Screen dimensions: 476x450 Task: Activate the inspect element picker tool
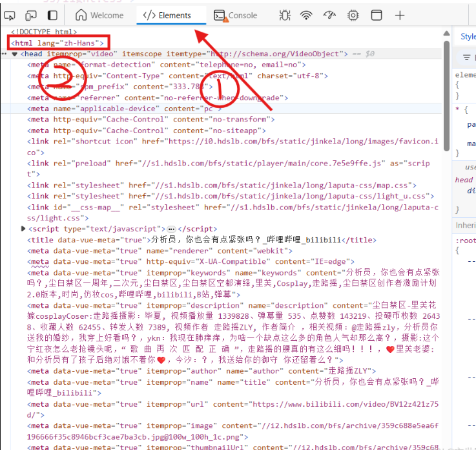[x=10, y=15]
